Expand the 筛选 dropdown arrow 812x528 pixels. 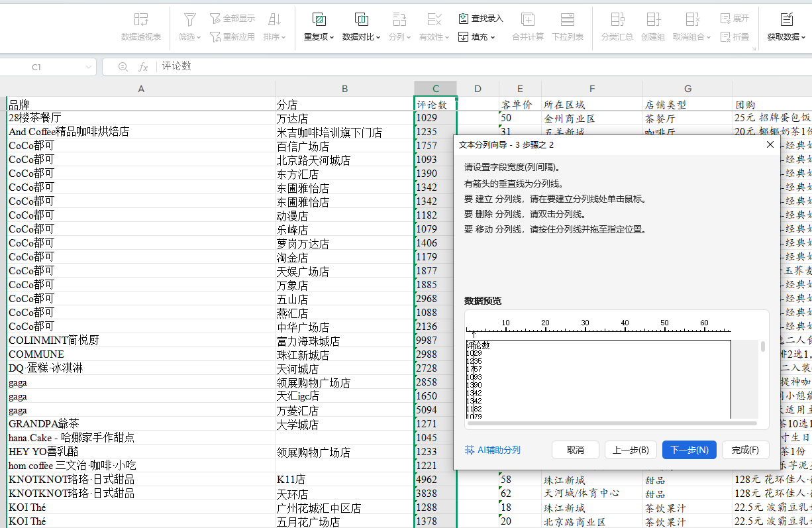(x=199, y=38)
